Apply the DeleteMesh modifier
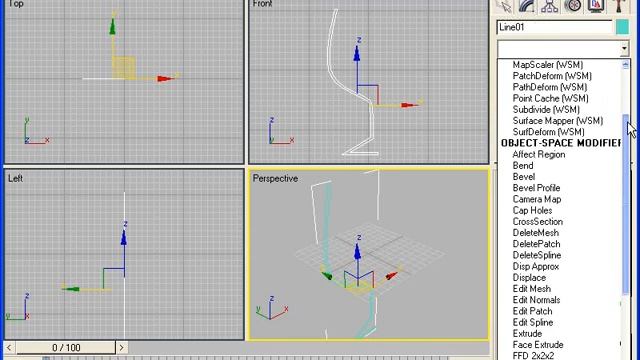The height and width of the screenshot is (360, 640). click(536, 233)
